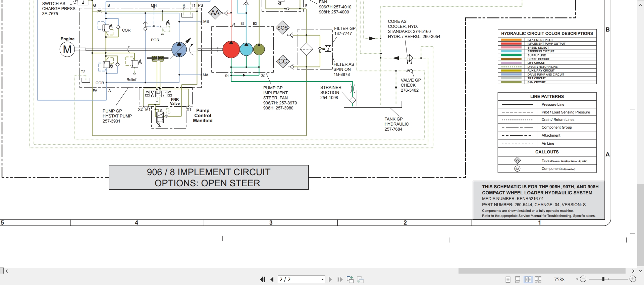Adjust the zoom slider handle

coord(603,279)
